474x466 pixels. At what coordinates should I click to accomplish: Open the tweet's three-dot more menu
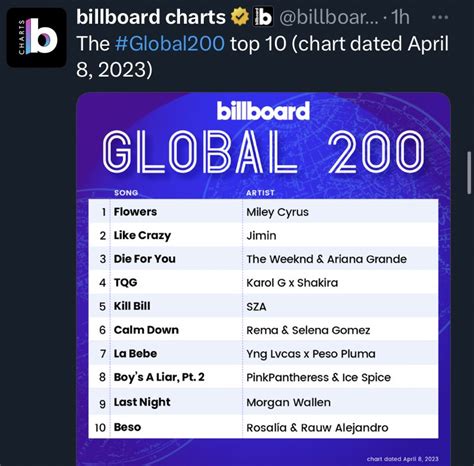[440, 17]
